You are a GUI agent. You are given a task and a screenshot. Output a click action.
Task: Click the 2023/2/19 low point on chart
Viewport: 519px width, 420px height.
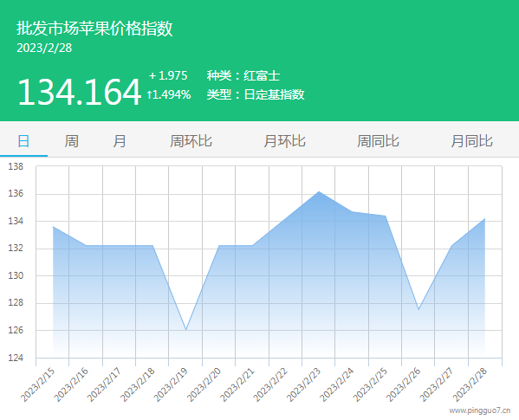[186, 330]
